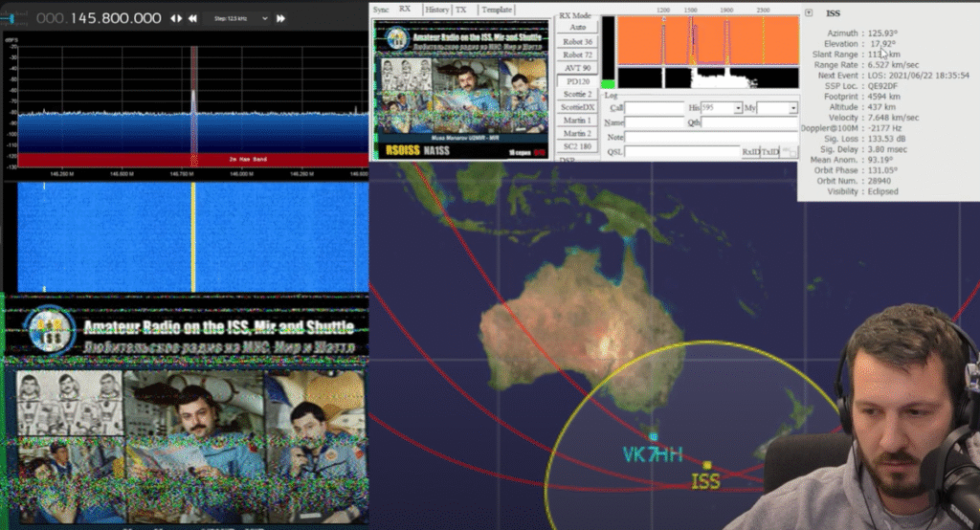Click the received SSTV image in MMSSTV

(x=460, y=89)
